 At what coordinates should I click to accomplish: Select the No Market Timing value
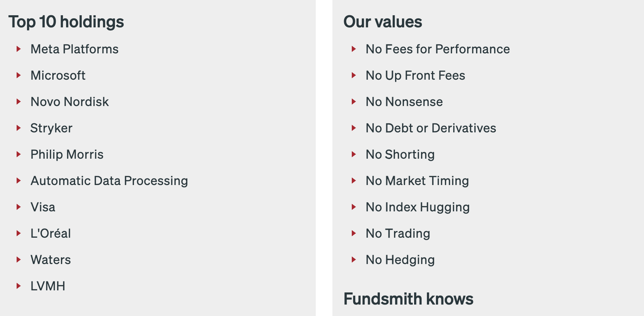click(x=417, y=181)
